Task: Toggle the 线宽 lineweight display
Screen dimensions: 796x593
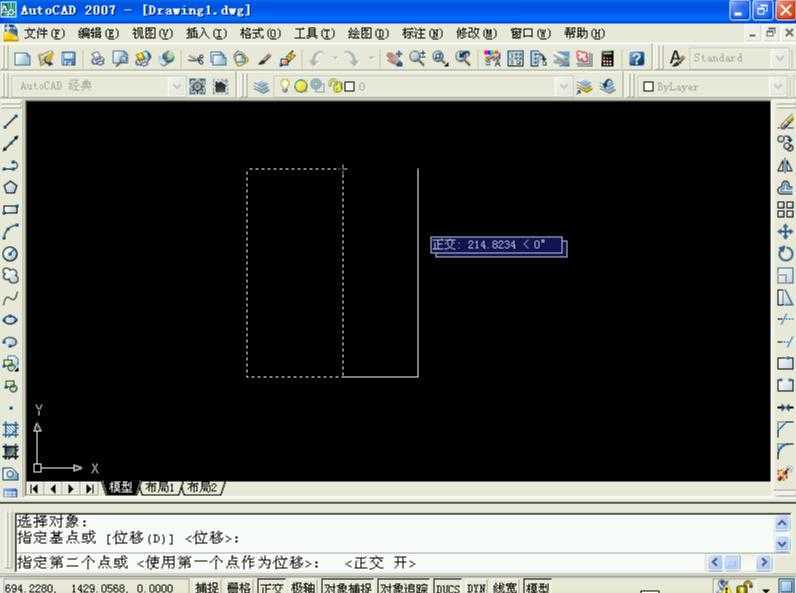Action: 505,587
